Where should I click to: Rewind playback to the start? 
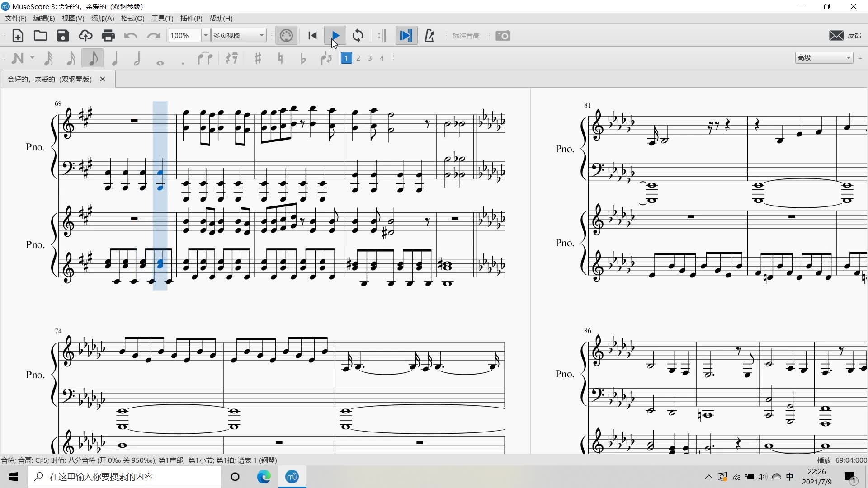[x=312, y=36]
